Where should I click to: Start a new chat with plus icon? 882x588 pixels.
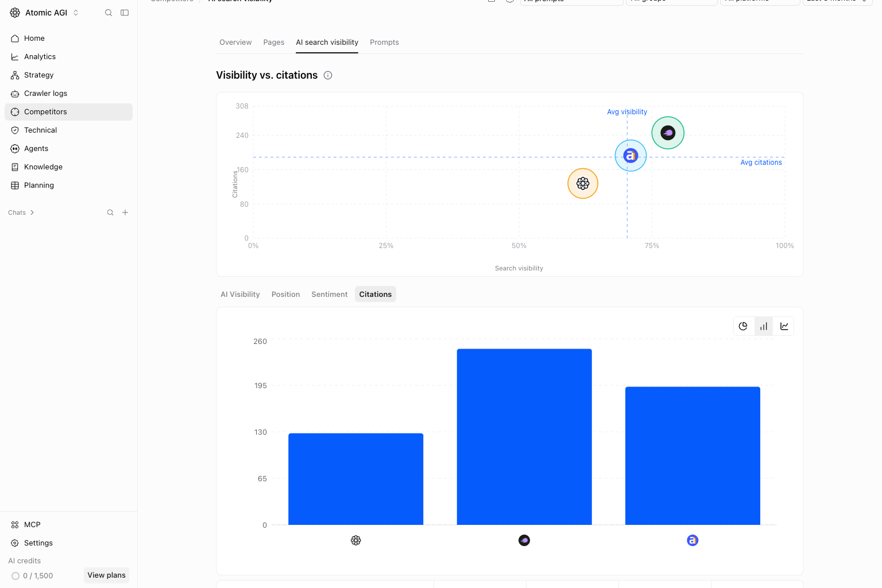[125, 212]
